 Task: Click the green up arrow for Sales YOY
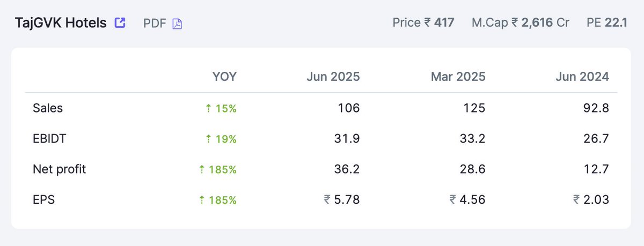click(208, 108)
